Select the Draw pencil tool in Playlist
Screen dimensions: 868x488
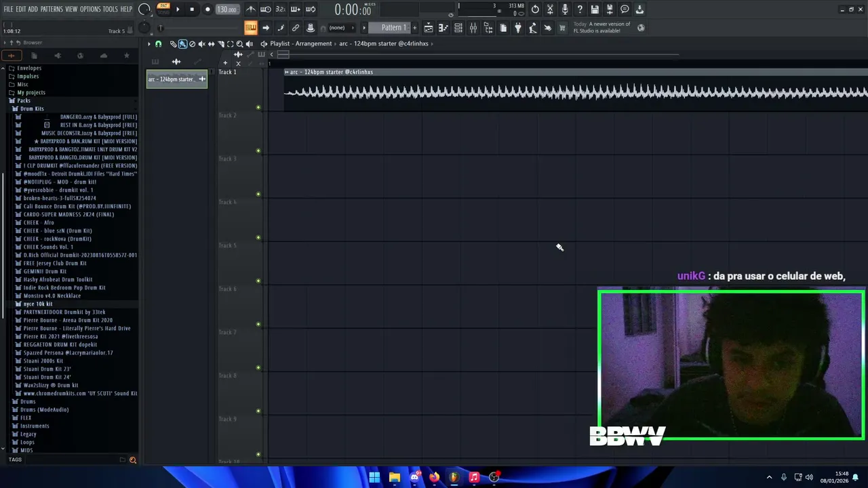(x=173, y=44)
